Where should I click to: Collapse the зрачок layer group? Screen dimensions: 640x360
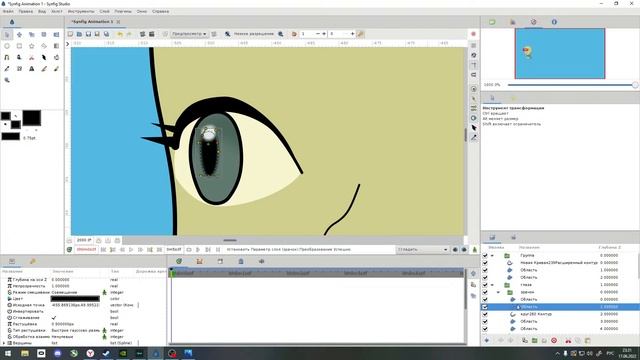pyautogui.click(x=498, y=292)
